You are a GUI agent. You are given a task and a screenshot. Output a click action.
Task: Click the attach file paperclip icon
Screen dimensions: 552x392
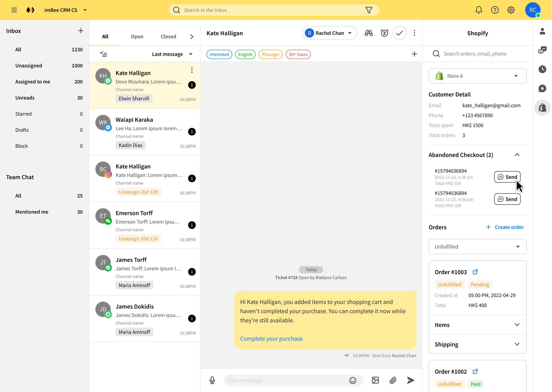393,380
